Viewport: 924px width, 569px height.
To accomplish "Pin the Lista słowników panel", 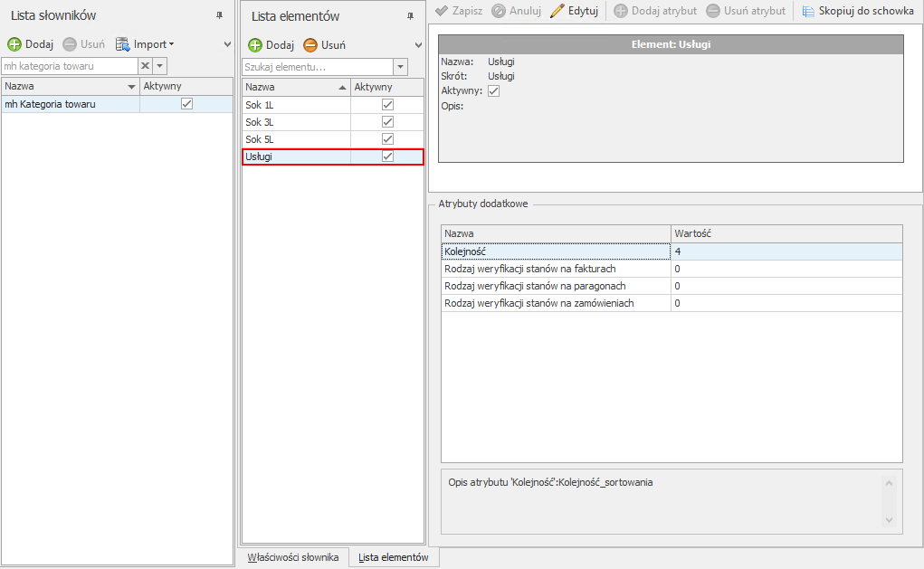I will (x=219, y=15).
